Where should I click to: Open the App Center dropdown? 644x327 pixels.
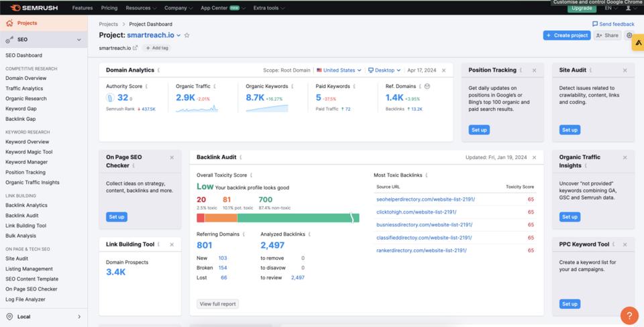[x=223, y=8]
